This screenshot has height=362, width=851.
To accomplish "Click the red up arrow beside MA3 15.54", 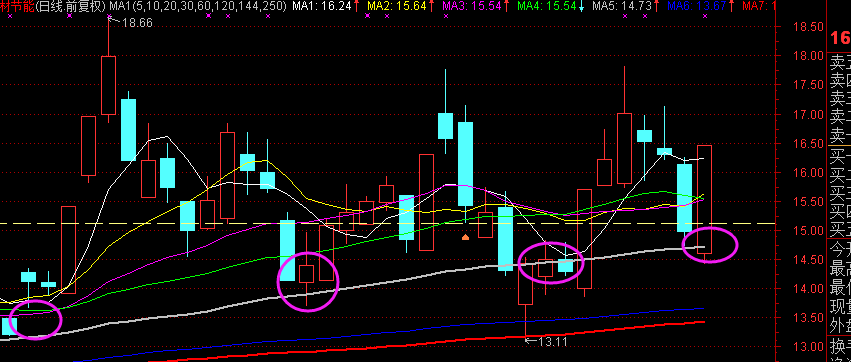I will [506, 7].
